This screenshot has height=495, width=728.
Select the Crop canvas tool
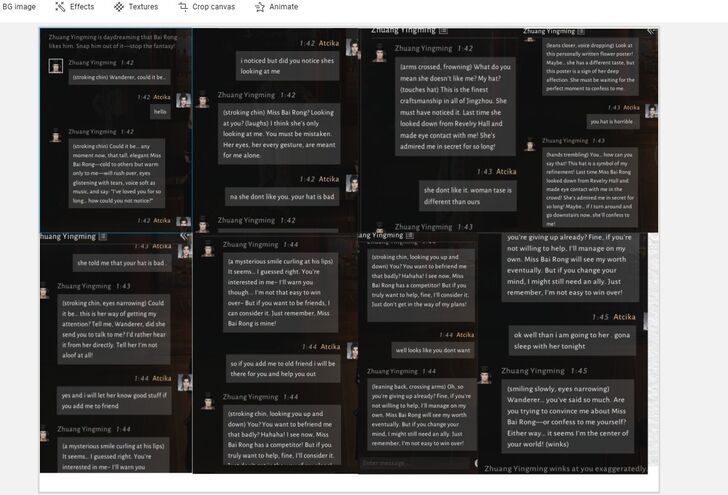coord(207,6)
